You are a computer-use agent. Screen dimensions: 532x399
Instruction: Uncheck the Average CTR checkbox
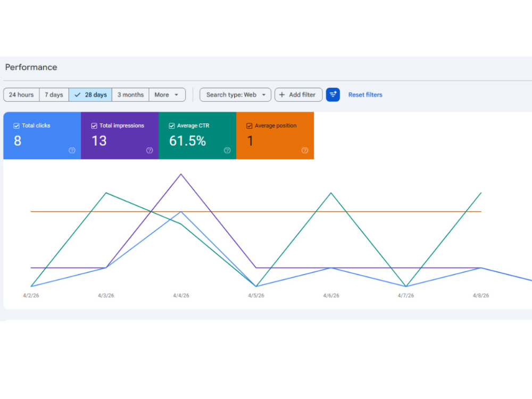[172, 126]
